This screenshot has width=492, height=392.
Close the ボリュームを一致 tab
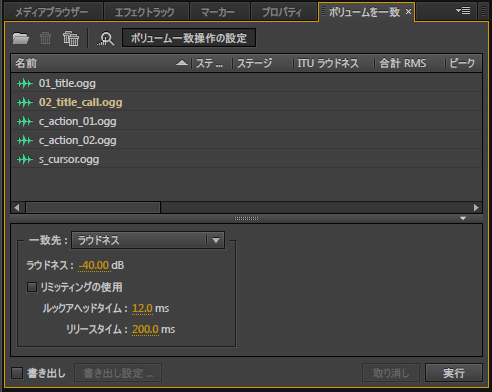408,12
